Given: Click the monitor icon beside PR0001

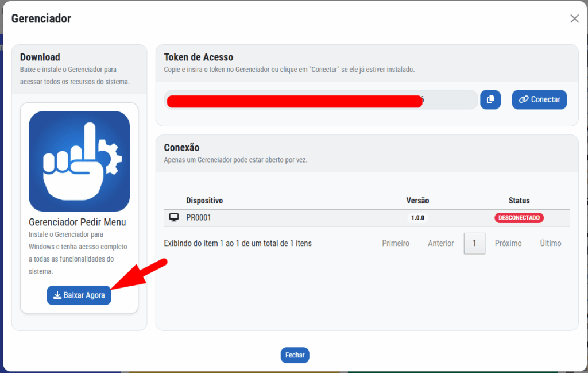Looking at the screenshot, I should 173,218.
